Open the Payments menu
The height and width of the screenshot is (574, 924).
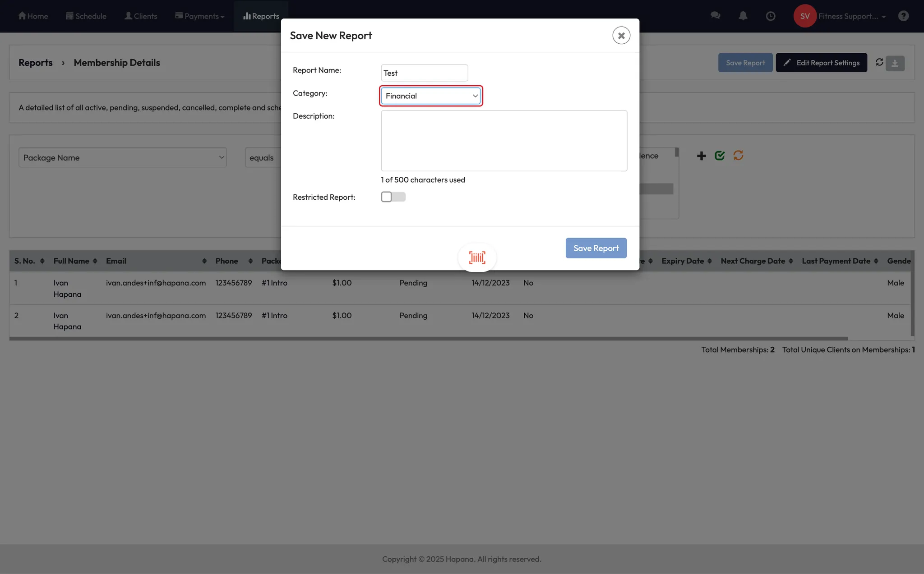point(200,16)
